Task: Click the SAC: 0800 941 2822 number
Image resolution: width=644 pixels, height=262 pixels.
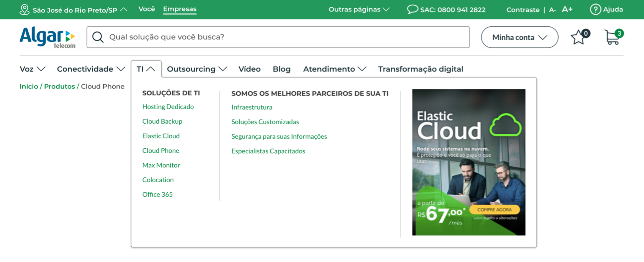Action: (x=453, y=10)
